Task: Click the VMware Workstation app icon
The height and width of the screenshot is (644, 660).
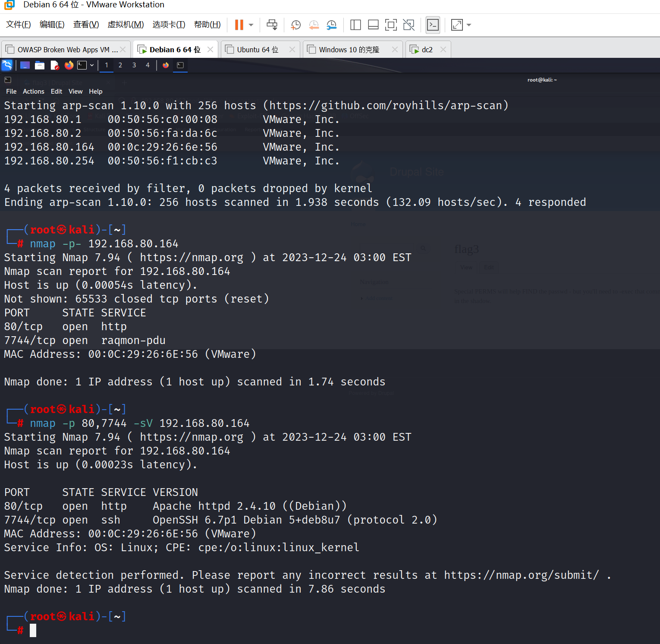Action: click(9, 5)
